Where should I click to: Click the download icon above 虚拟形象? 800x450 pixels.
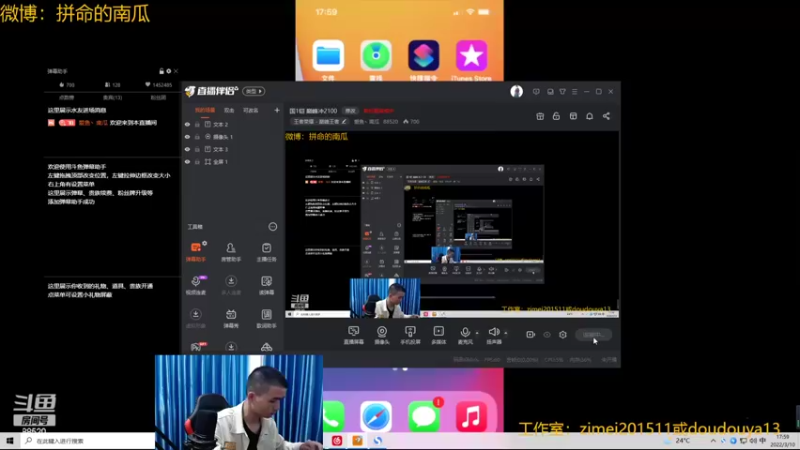point(195,314)
